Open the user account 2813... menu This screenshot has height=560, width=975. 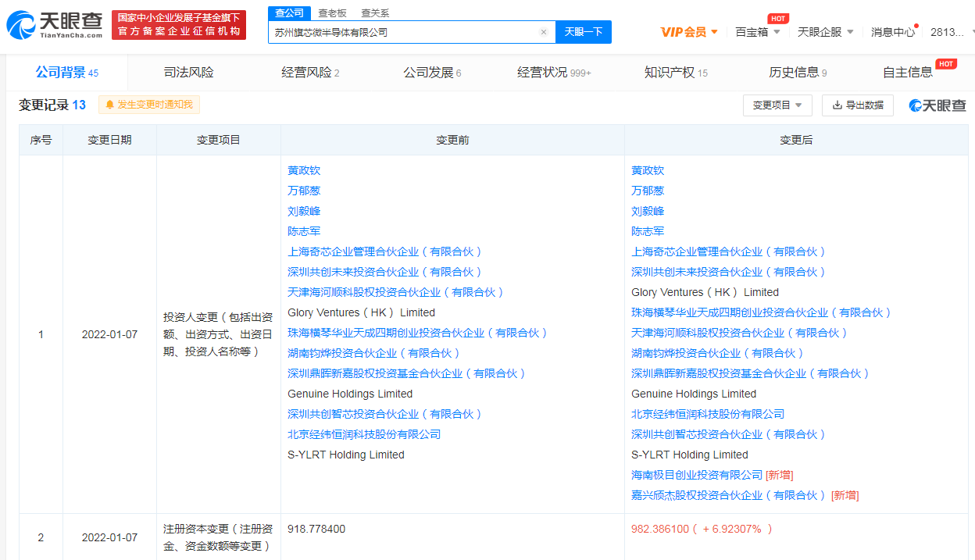952,32
